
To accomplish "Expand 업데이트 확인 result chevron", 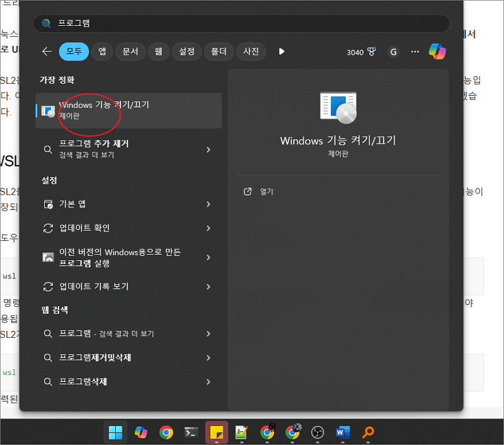I will tap(209, 228).
